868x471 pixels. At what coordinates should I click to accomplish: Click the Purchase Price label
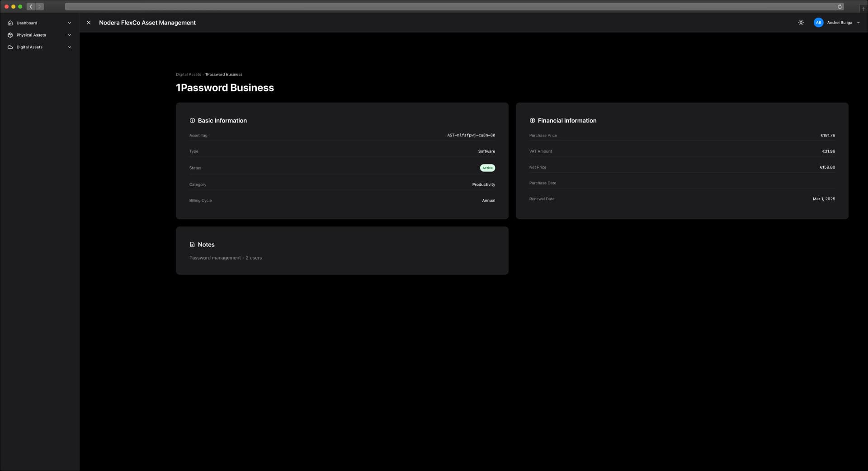coord(543,136)
